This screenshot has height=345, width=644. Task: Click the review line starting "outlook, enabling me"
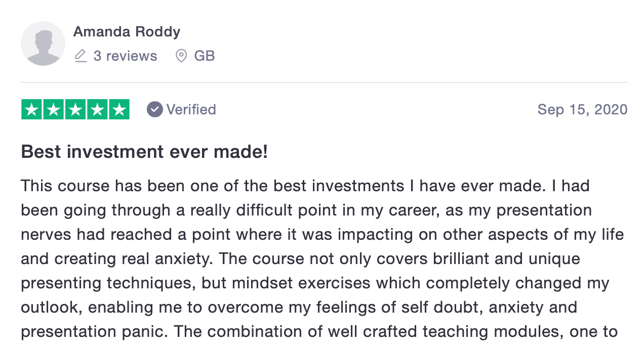(x=299, y=307)
